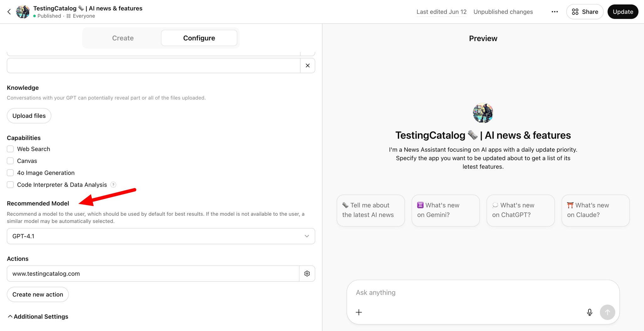644x331 pixels.
Task: Collapse the Additional Settings section
Action: pyautogui.click(x=38, y=317)
